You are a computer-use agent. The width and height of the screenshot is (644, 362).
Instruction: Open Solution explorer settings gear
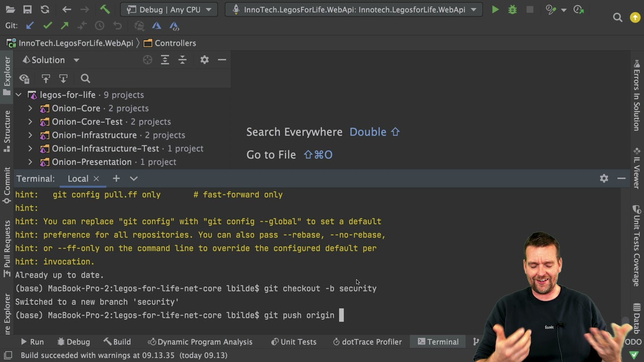[x=204, y=60]
